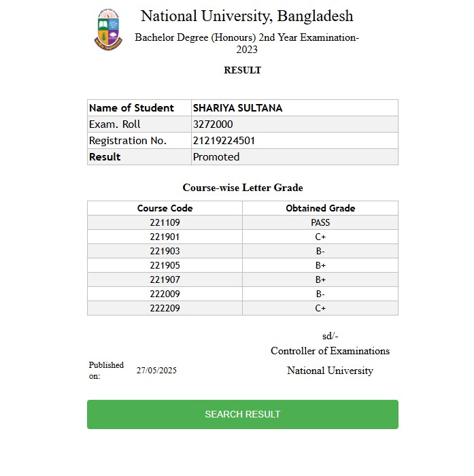Click the Controller of Examinations text
The height and width of the screenshot is (476, 474).
click(330, 351)
